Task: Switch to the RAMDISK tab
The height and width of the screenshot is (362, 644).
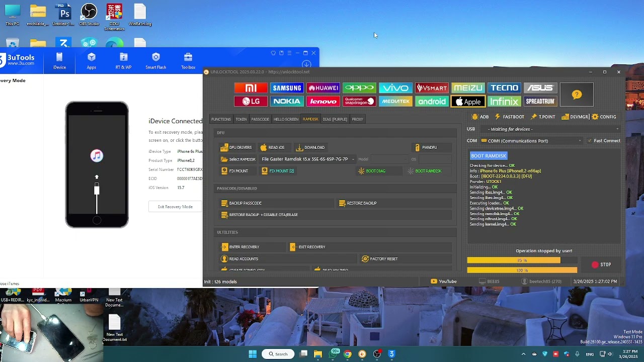Action: [310, 119]
